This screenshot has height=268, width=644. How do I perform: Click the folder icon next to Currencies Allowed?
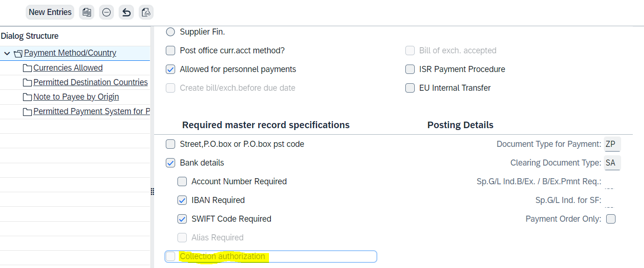pos(28,68)
